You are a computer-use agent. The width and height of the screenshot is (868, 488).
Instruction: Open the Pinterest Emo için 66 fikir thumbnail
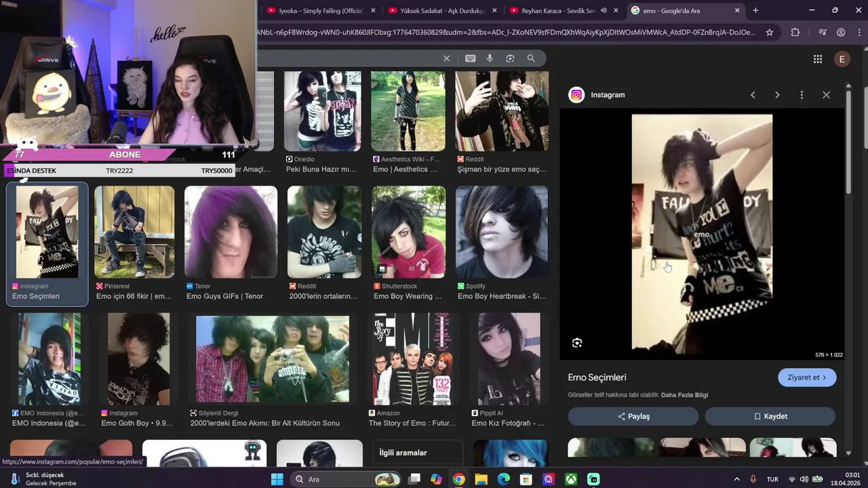(134, 232)
